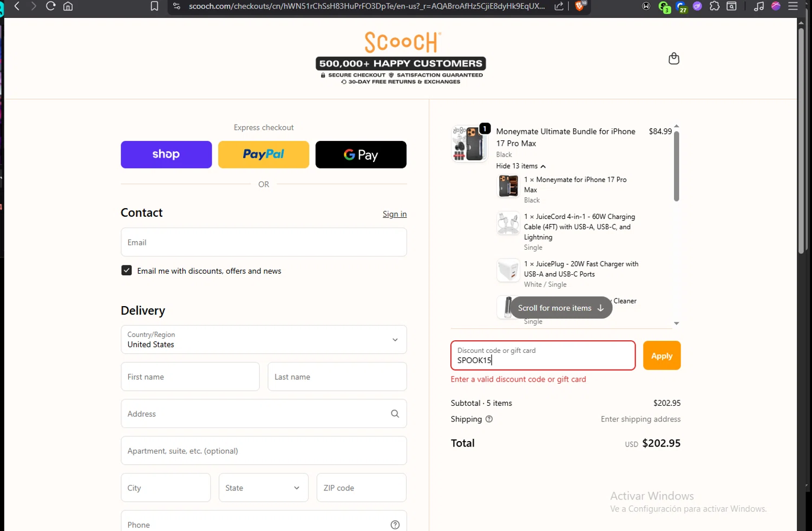
Task: Click the discount code field
Action: click(543, 355)
